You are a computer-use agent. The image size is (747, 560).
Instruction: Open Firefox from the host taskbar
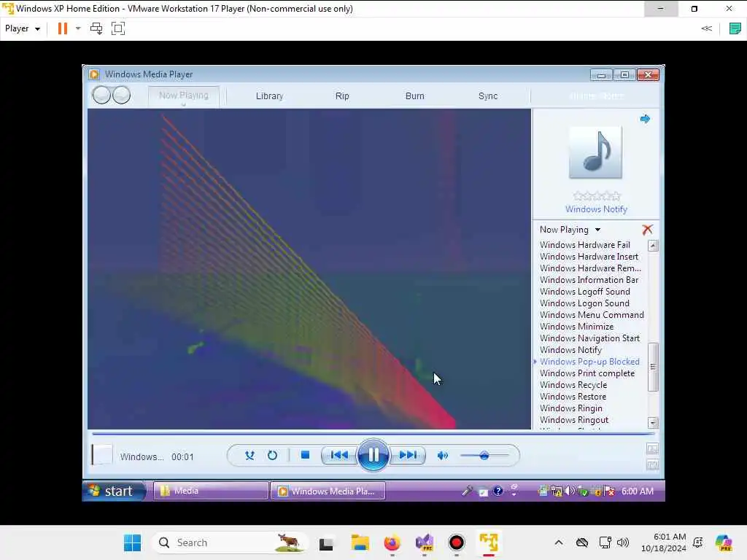click(392, 542)
